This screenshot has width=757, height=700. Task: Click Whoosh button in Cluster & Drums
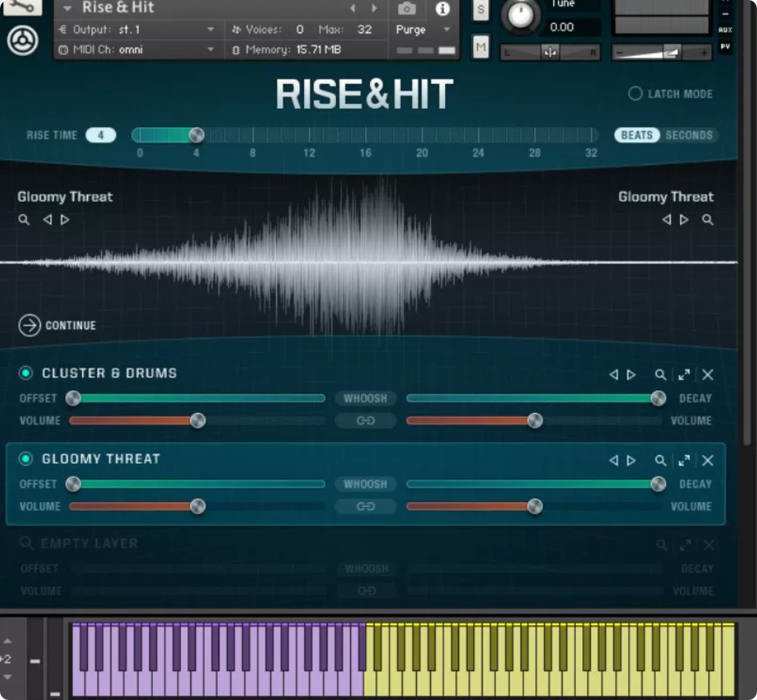[x=366, y=399]
